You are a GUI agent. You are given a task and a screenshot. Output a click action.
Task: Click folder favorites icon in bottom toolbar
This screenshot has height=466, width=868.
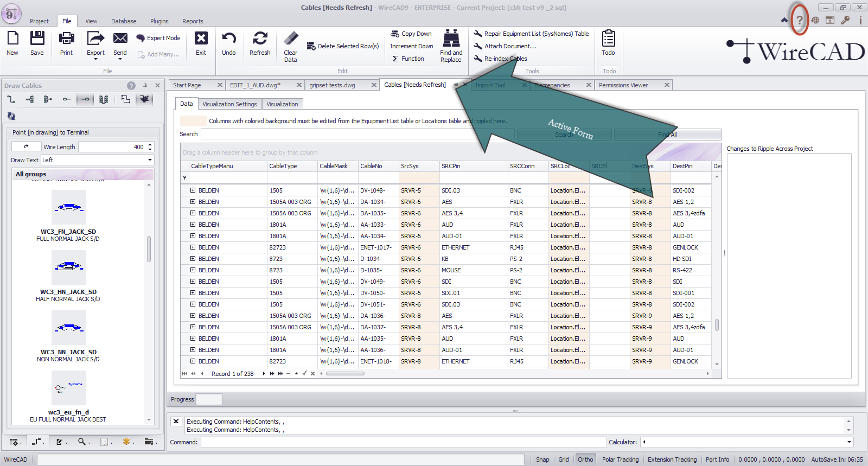pyautogui.click(x=149, y=442)
